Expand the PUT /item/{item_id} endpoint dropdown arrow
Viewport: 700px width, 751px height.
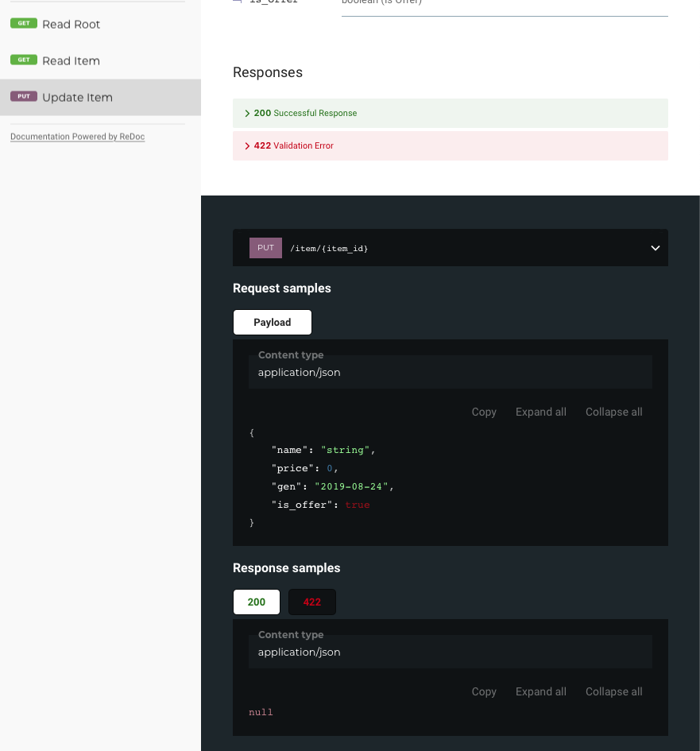pos(655,248)
